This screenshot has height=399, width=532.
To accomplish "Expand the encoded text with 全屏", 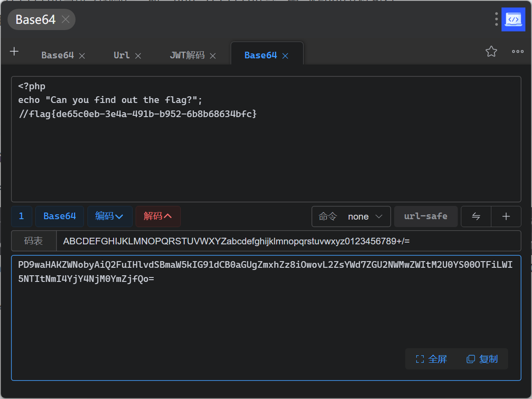I will pos(431,359).
